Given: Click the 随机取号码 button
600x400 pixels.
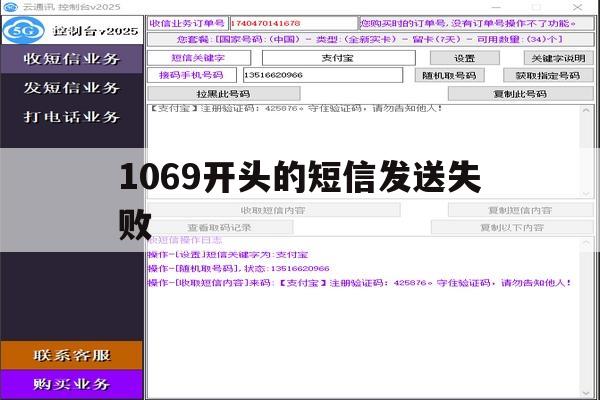Looking at the screenshot, I should [449, 75].
